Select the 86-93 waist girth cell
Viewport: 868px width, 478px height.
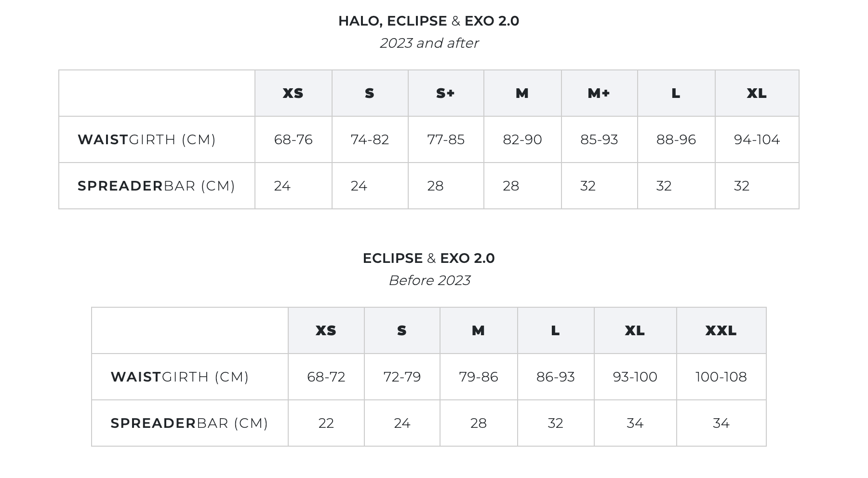pyautogui.click(x=555, y=377)
